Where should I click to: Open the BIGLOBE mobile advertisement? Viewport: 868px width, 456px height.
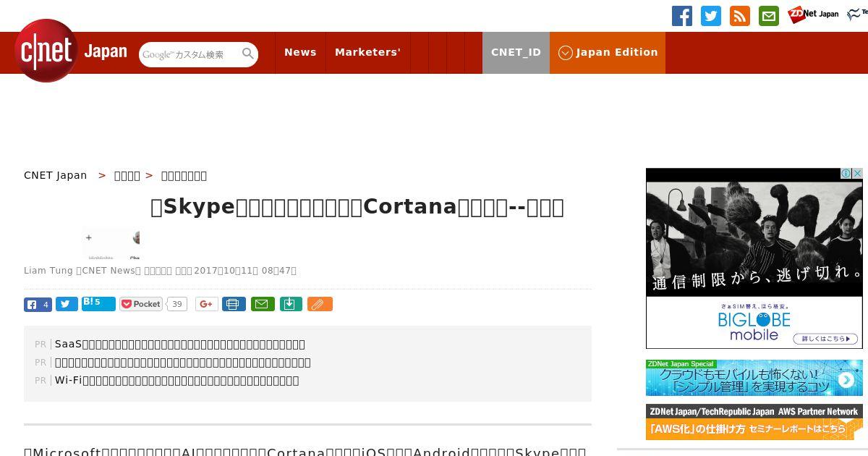(x=754, y=258)
